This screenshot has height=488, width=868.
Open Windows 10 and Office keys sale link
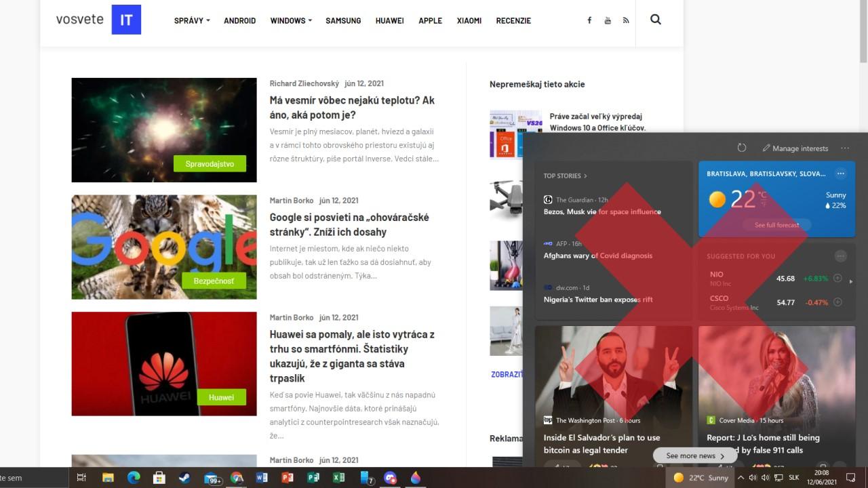(597, 122)
